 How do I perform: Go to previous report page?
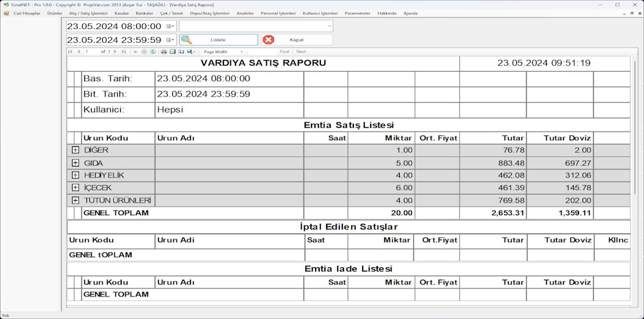point(78,52)
